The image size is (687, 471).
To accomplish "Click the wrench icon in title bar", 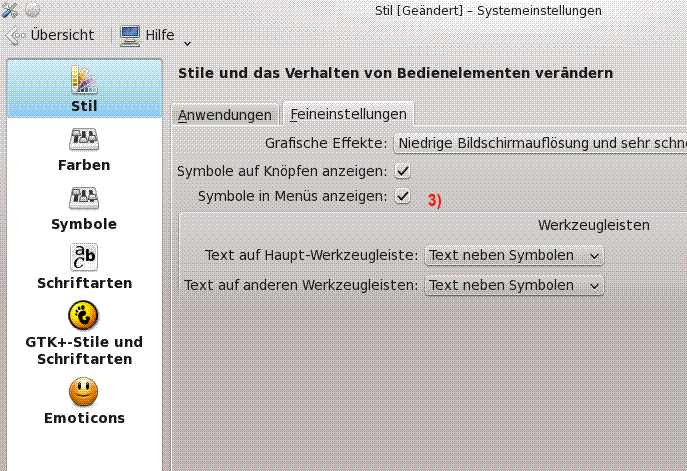I will (12, 10).
